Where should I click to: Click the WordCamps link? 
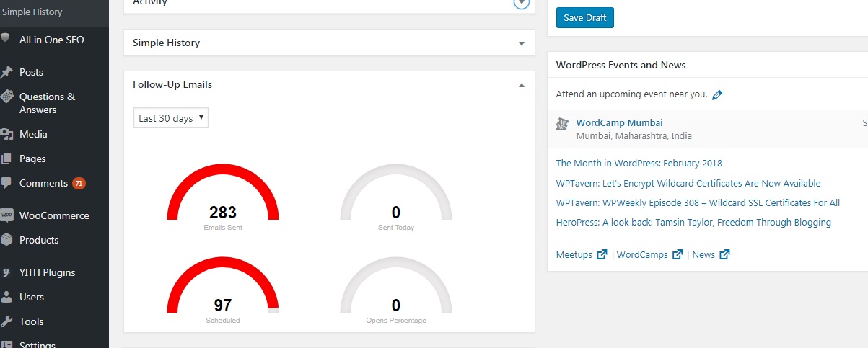click(642, 254)
